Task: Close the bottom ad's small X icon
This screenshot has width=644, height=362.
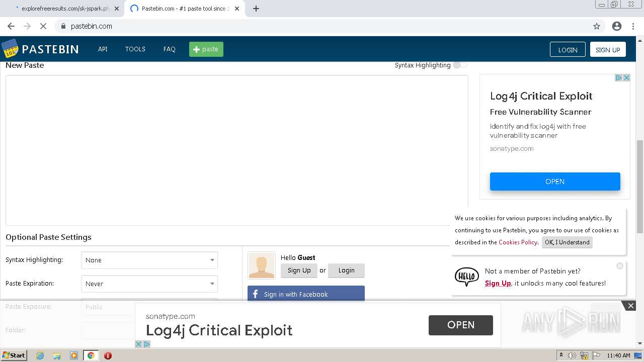Action: [139, 344]
